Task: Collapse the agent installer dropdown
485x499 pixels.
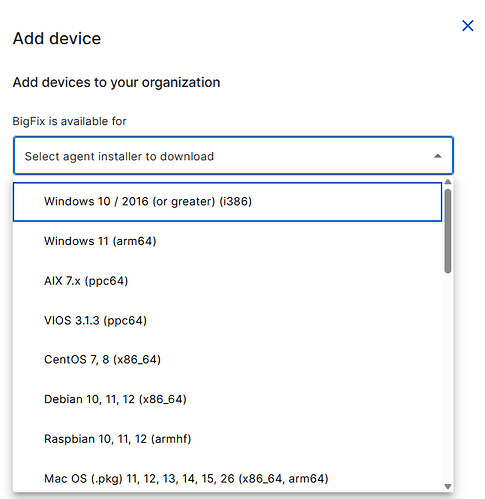Action: 233,155
